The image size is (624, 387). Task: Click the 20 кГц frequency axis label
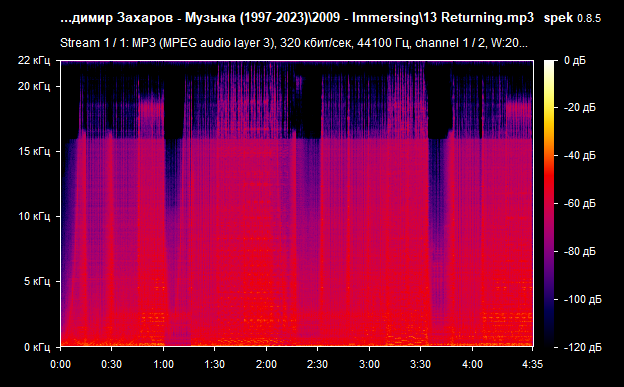(x=33, y=86)
